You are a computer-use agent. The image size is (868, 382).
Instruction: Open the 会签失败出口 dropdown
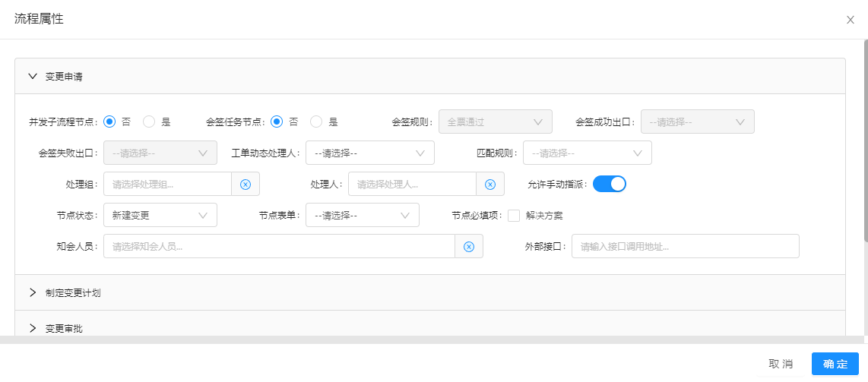pyautogui.click(x=160, y=153)
